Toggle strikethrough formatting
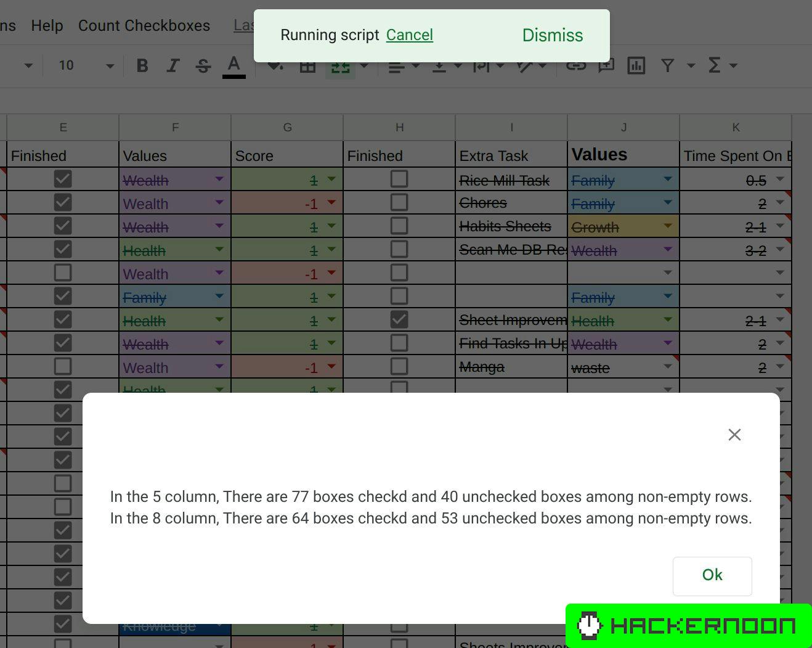This screenshot has height=648, width=812. [203, 65]
